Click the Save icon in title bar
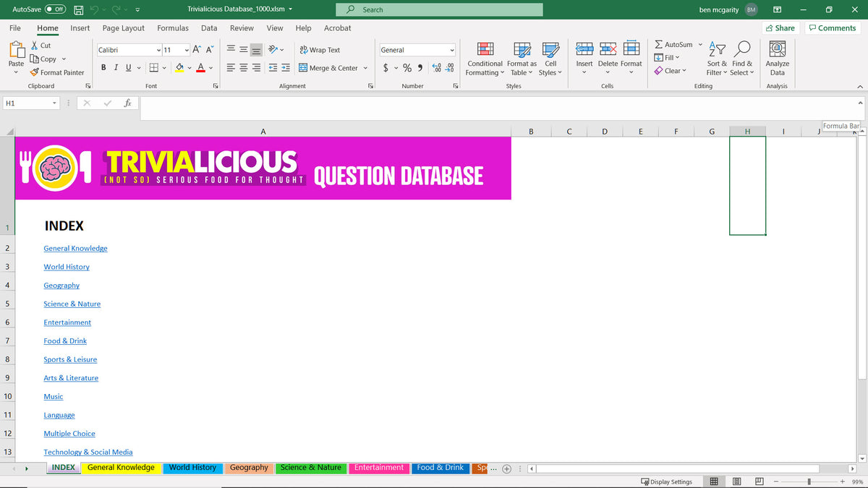The width and height of the screenshot is (868, 488). coord(78,9)
